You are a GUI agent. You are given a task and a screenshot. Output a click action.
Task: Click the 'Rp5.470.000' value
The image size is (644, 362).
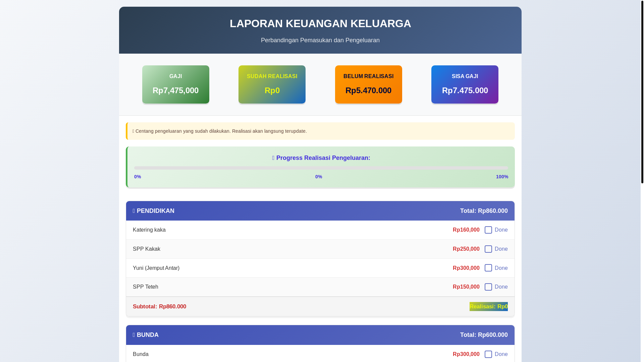(x=369, y=90)
